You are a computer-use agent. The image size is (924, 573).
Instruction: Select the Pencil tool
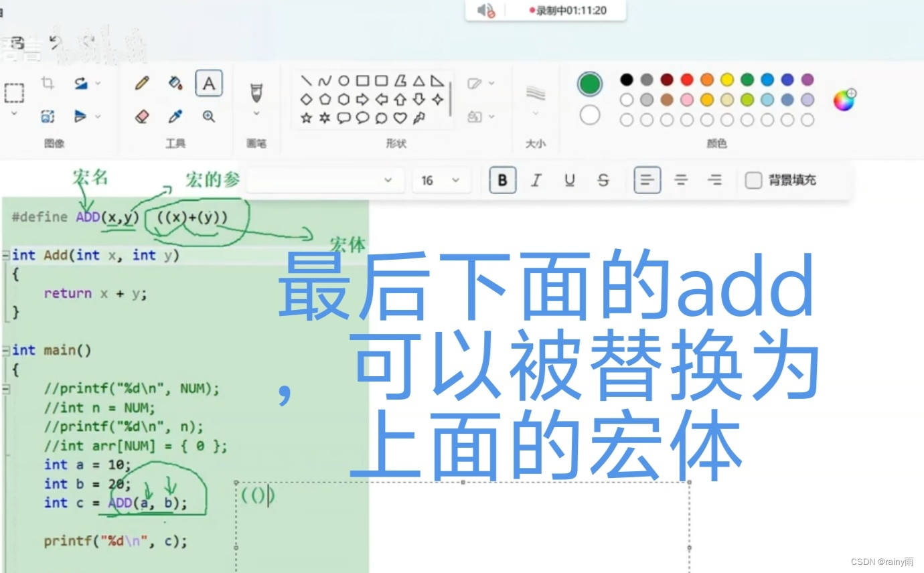click(142, 83)
